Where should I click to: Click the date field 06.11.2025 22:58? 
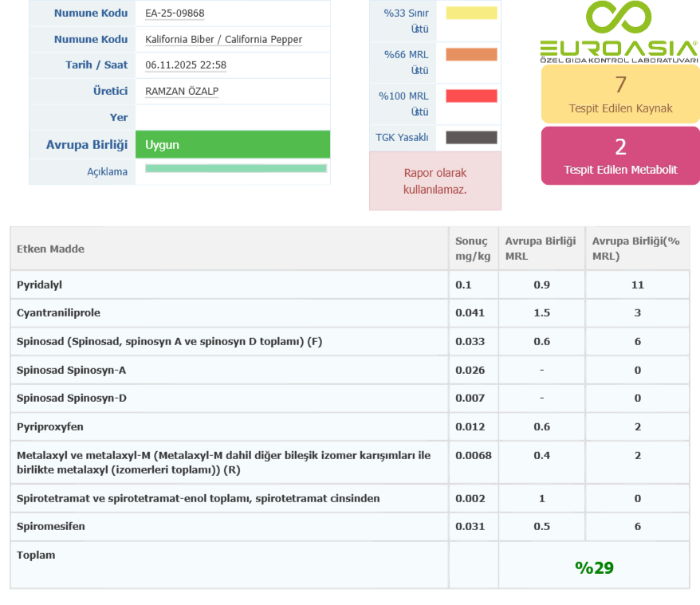click(186, 65)
